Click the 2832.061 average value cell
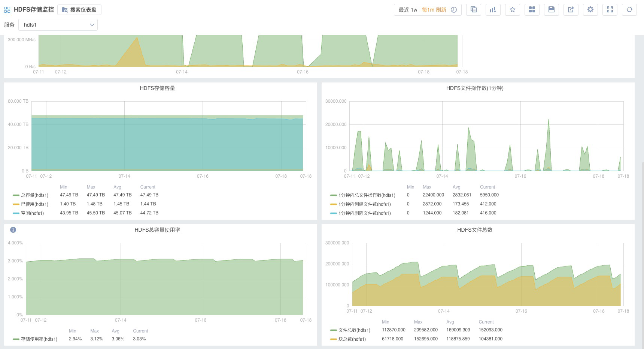Viewport: 644px width, 349px height. [462, 195]
